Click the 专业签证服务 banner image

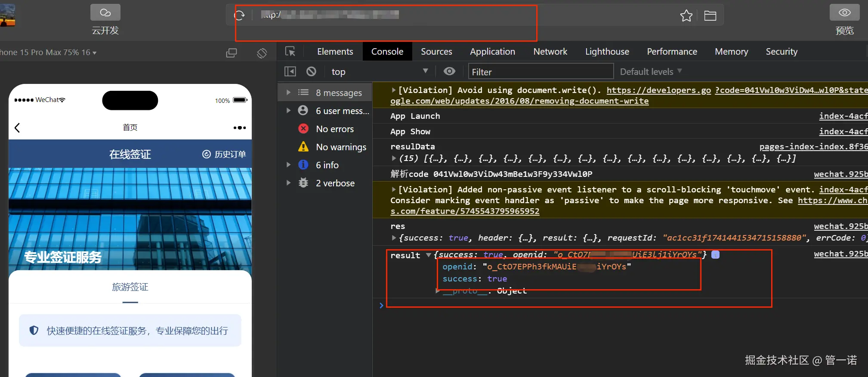130,219
